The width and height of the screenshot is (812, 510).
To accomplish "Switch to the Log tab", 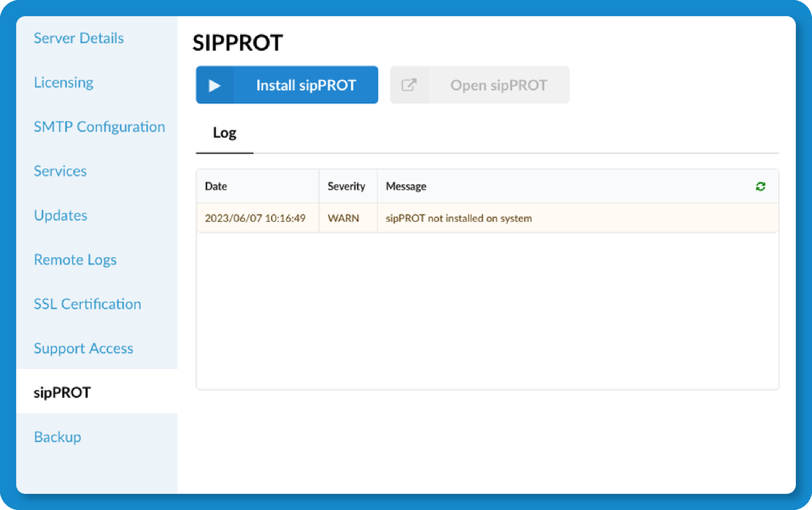I will coord(224,133).
